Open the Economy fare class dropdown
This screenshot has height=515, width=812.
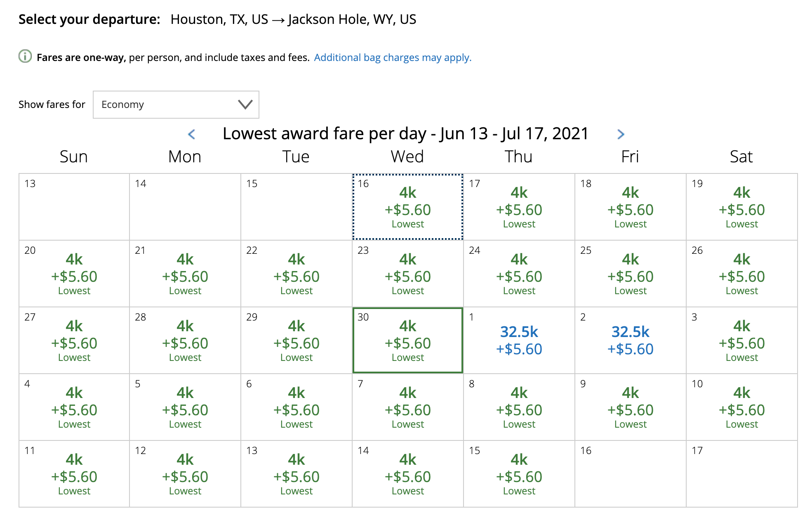176,105
